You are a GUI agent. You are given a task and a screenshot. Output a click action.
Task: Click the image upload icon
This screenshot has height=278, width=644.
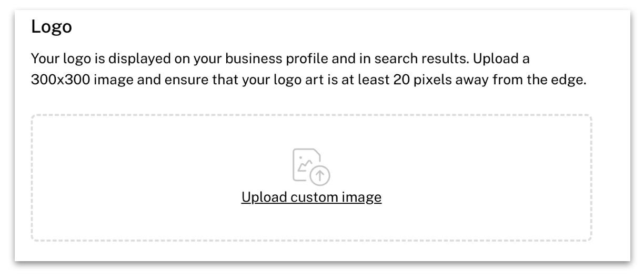(x=311, y=166)
